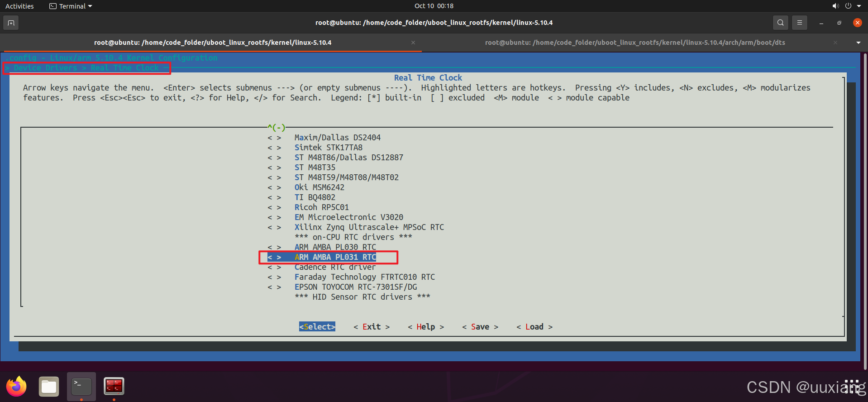Click the < Help > button
Viewport: 868px width, 402px height.
426,327
